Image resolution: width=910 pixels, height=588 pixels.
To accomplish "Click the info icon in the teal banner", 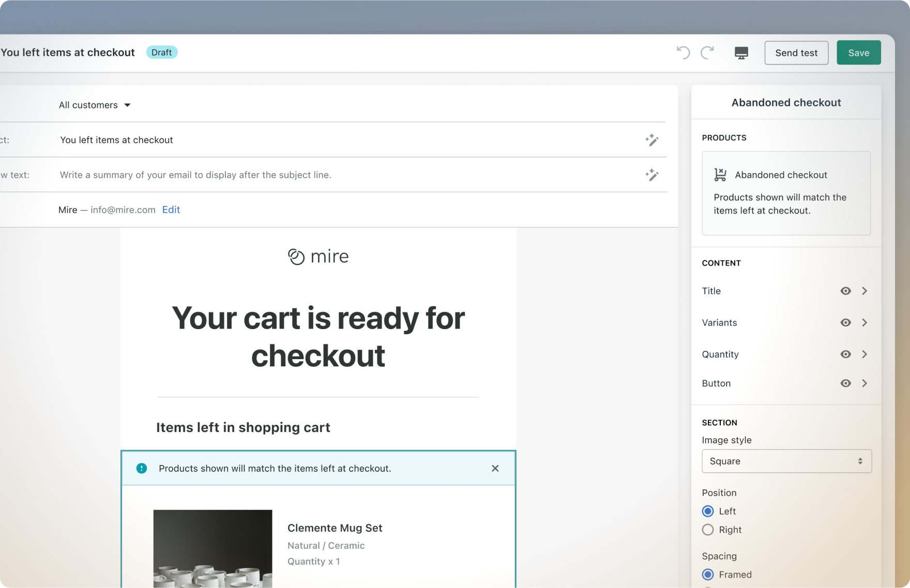I will click(142, 468).
